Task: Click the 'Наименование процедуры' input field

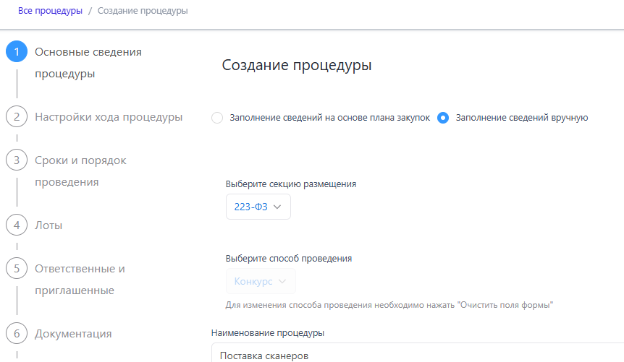Action: click(x=417, y=352)
